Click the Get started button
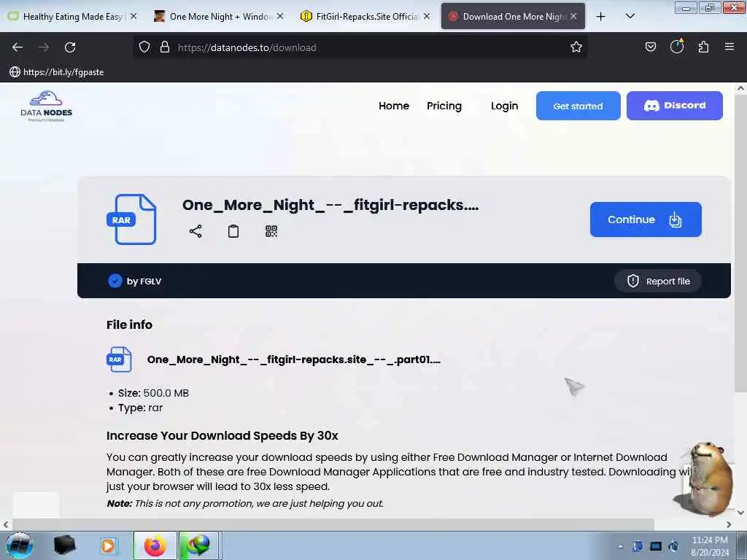 coord(578,106)
